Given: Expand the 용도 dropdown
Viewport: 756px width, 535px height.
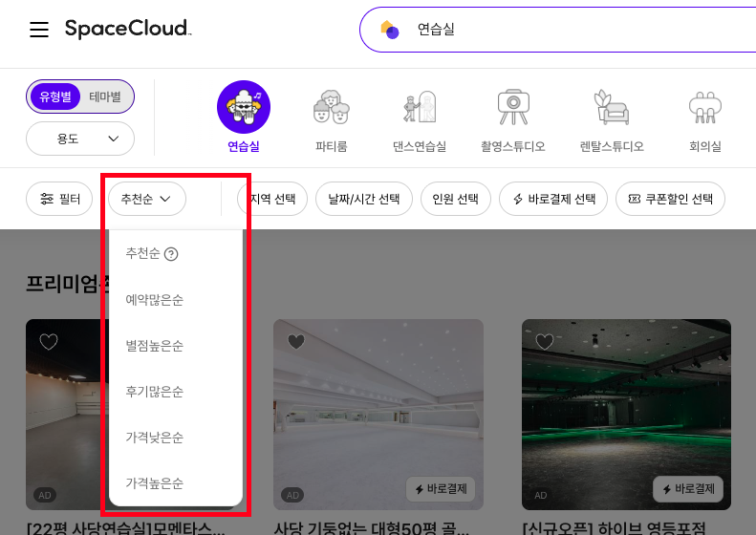Looking at the screenshot, I should (80, 139).
